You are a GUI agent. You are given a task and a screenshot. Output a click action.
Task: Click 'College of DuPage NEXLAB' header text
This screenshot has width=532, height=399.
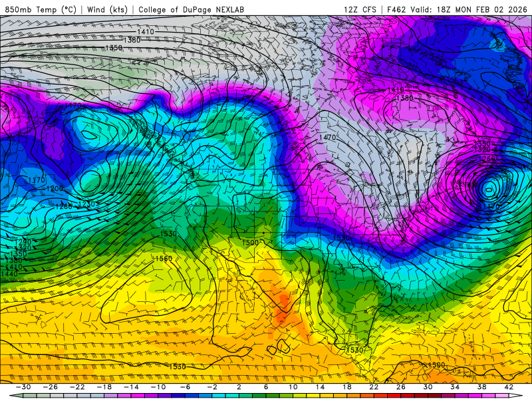pos(191,9)
